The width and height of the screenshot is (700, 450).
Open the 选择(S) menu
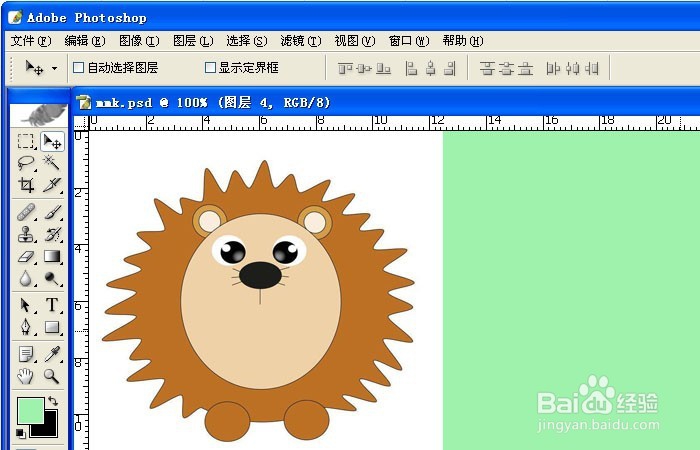tap(246, 41)
